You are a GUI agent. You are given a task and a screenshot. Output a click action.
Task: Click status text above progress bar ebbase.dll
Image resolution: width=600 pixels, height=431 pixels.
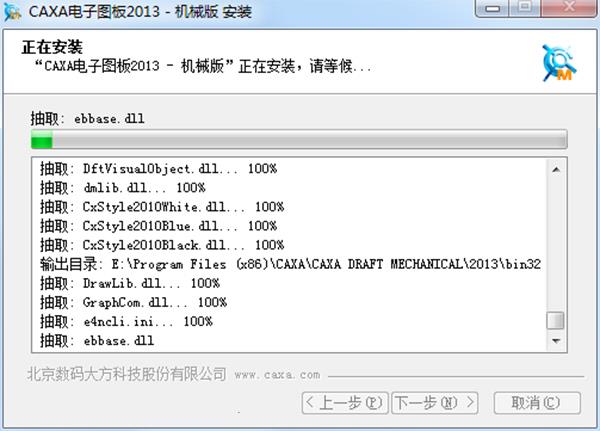pos(88,119)
